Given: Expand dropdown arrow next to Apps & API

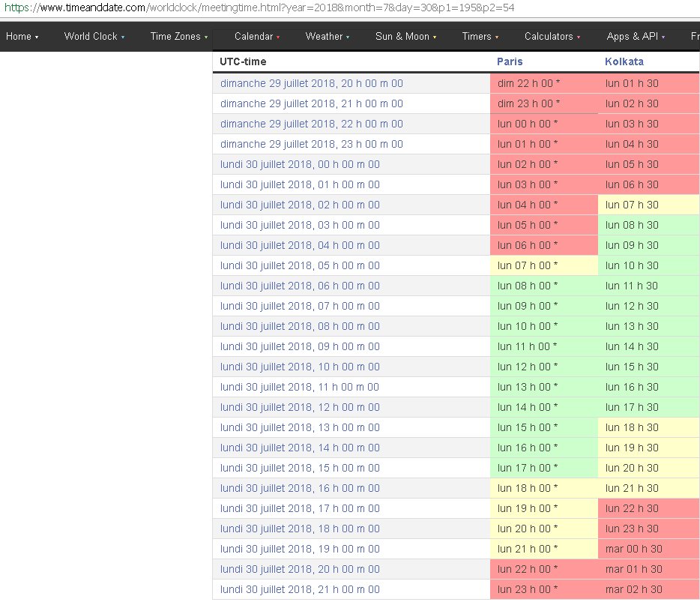Looking at the screenshot, I should click(663, 37).
